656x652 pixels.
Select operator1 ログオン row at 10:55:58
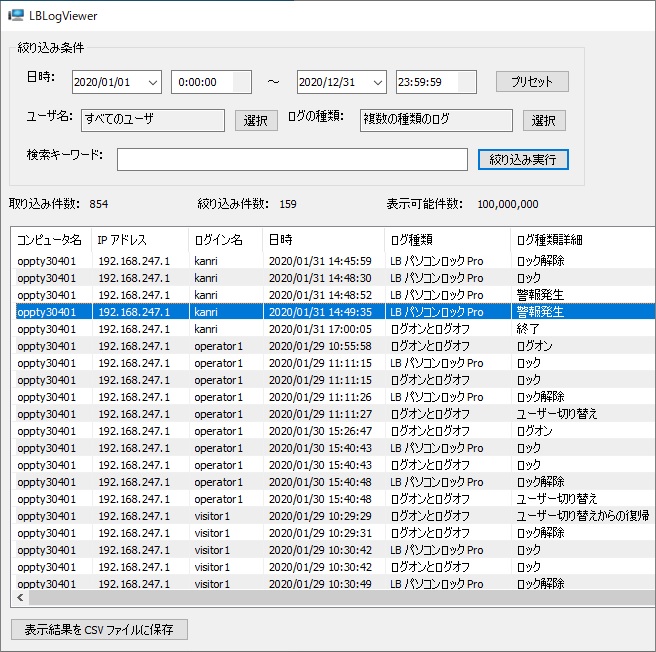coord(334,346)
